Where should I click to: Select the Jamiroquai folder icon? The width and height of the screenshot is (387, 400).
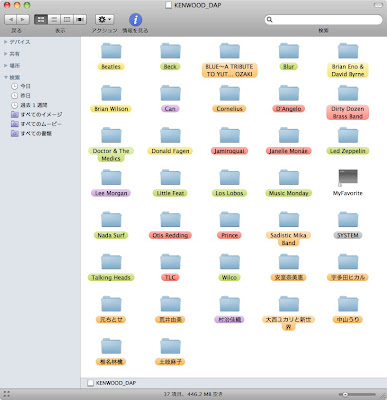coord(230,135)
